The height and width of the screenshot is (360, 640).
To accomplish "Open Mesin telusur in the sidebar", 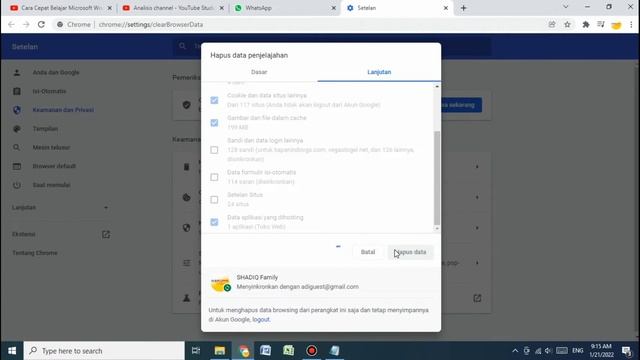I will pos(51,148).
